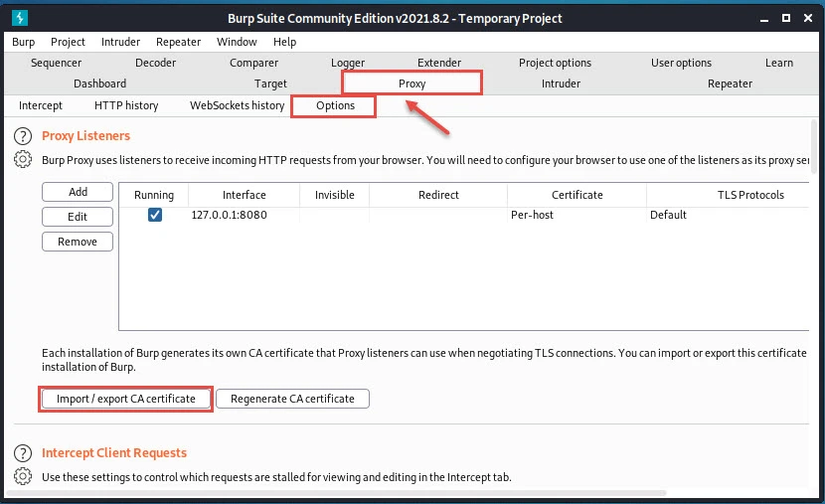Open the Project menu

pos(68,42)
